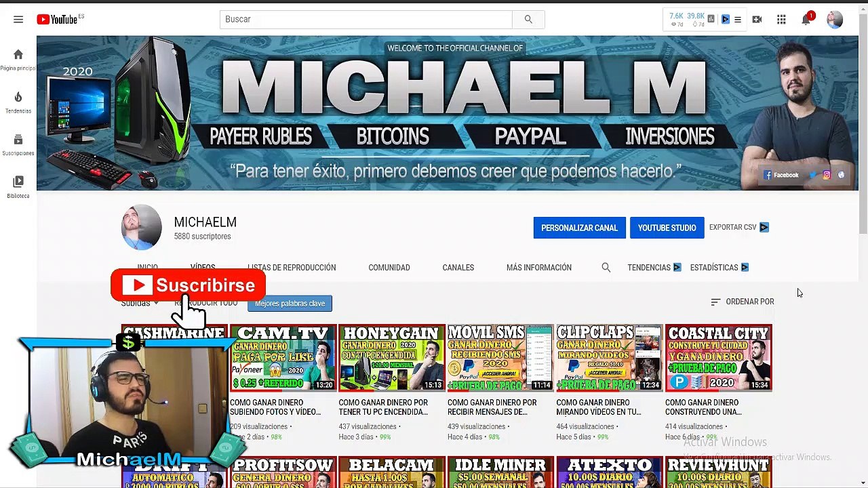Open Tendencias in the left sidebar
This screenshot has height=488, width=868.
point(18,102)
